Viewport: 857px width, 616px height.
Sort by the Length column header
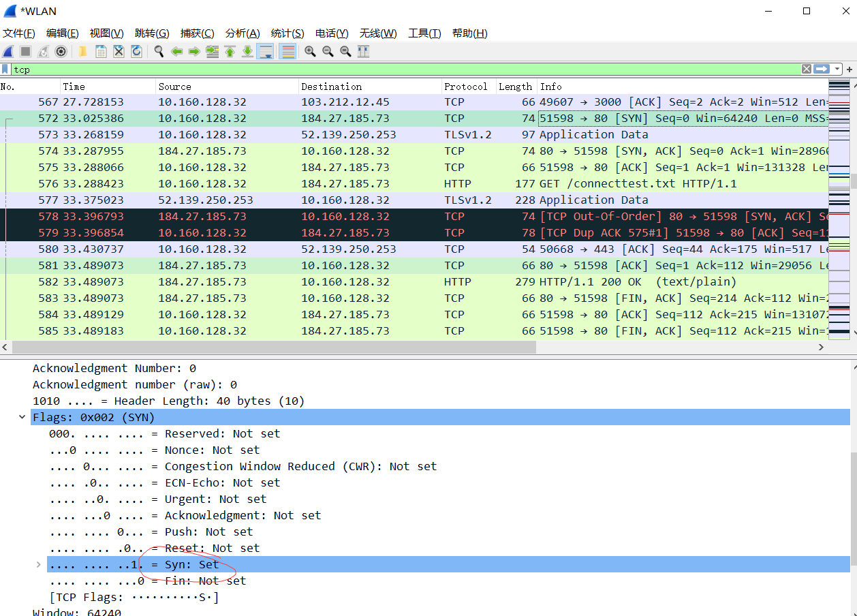[x=517, y=87]
